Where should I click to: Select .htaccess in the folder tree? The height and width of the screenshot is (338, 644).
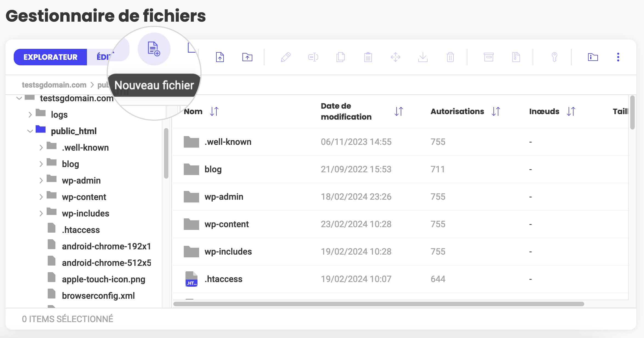click(x=81, y=230)
